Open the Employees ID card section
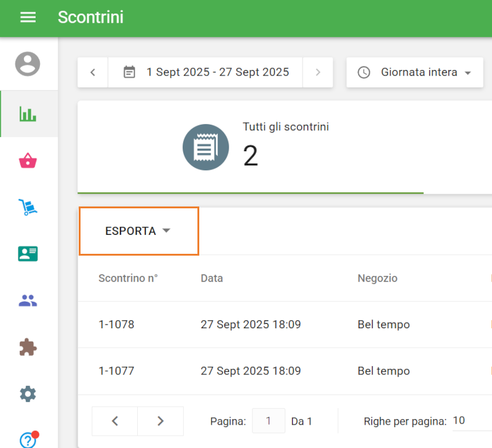The image size is (492, 448). tap(28, 254)
